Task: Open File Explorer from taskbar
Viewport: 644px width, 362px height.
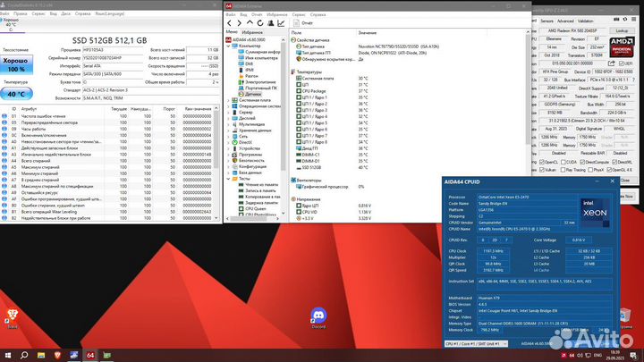Action: [41, 355]
